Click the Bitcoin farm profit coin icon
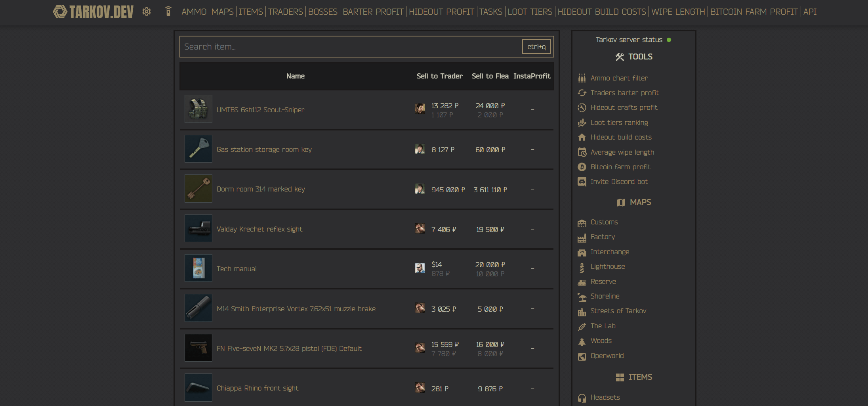868x406 pixels. point(582,167)
